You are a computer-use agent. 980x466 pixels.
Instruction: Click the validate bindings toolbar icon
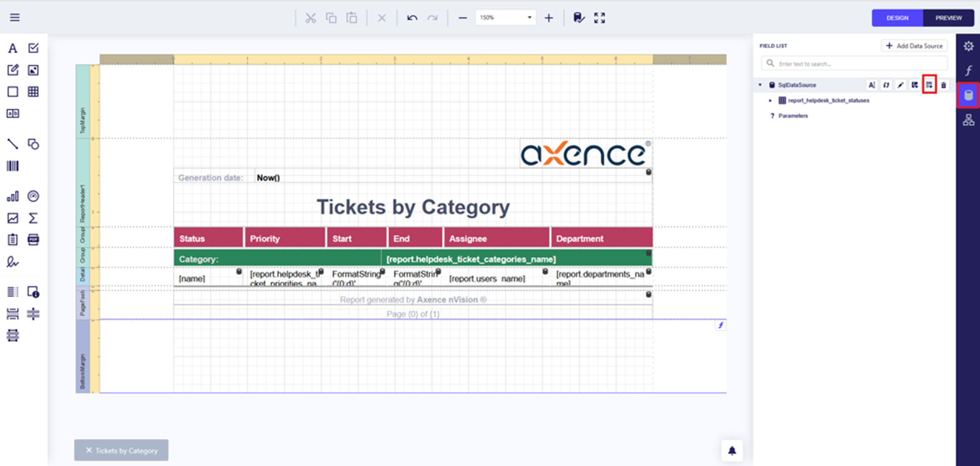coord(578,18)
